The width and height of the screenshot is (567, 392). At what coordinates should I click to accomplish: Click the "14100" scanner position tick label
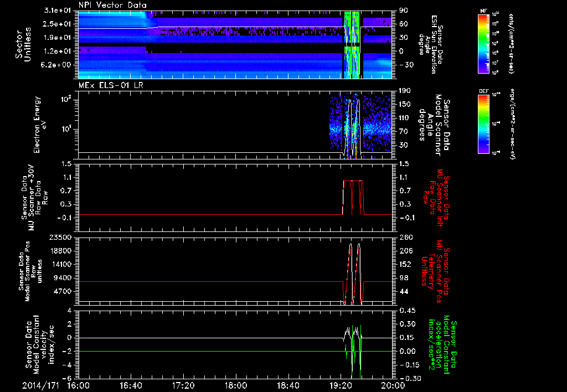61,264
